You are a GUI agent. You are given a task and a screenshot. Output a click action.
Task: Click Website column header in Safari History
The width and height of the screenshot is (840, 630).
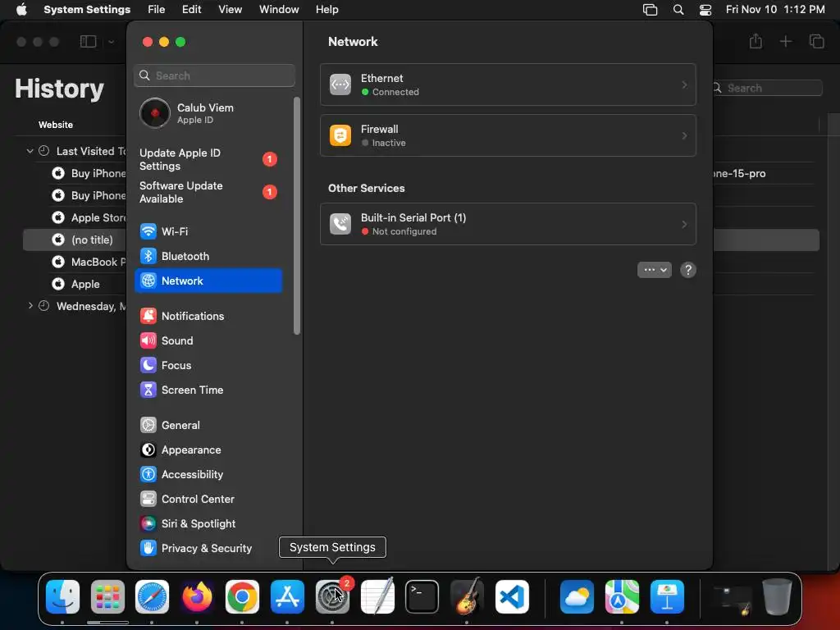pos(56,125)
